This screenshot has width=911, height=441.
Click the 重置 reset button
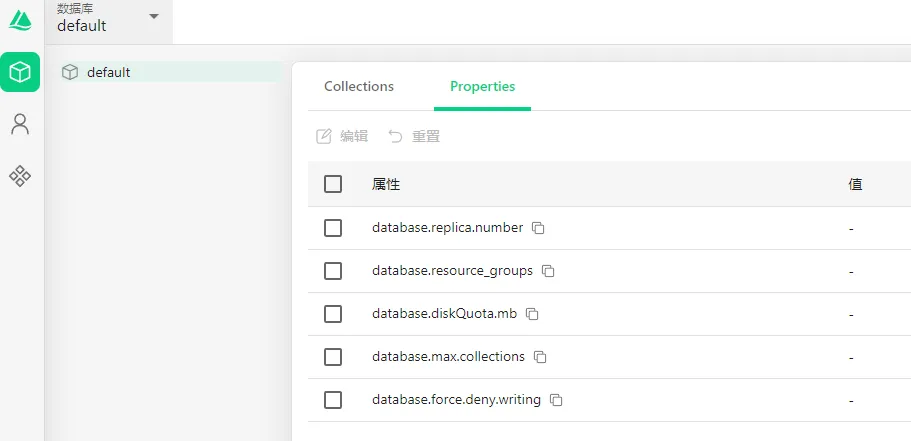tap(414, 137)
